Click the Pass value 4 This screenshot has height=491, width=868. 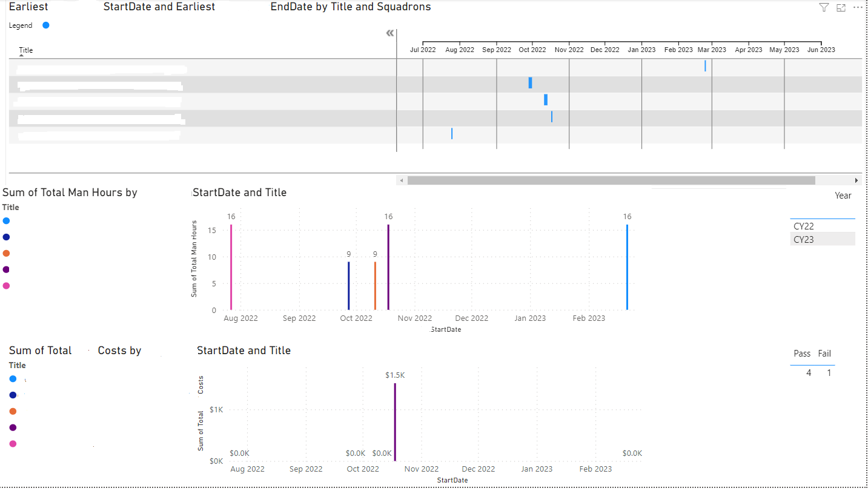[x=809, y=373]
